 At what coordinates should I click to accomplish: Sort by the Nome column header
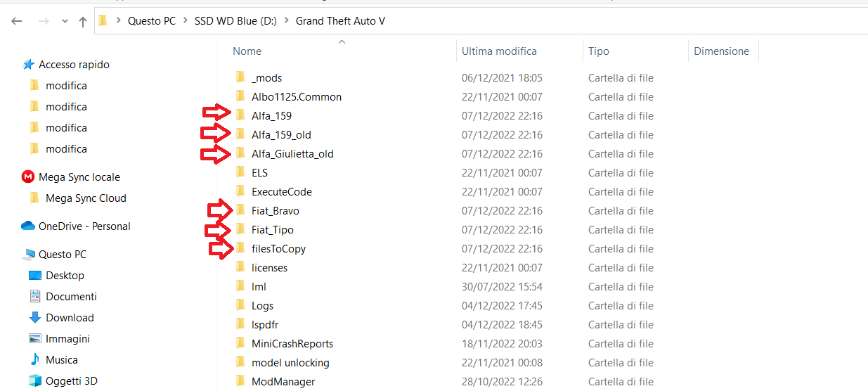247,51
